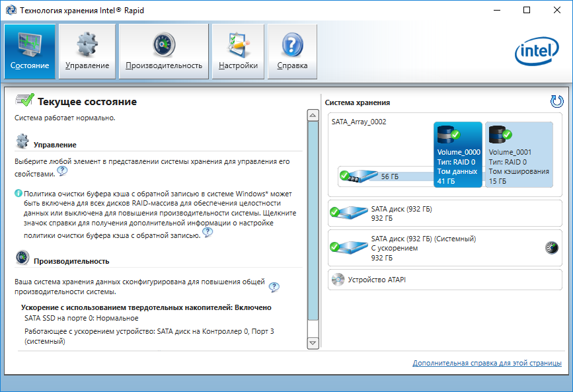Click the 'Система хранения' heading

coord(358,102)
